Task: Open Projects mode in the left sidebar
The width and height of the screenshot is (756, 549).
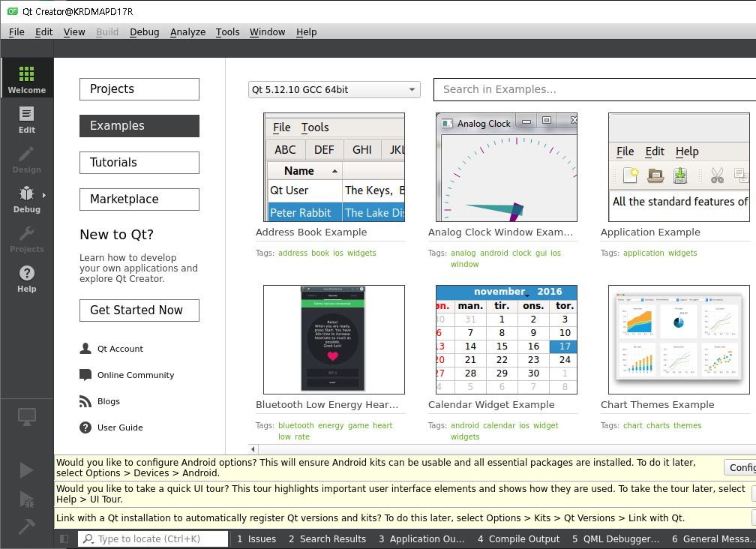Action: 26,239
